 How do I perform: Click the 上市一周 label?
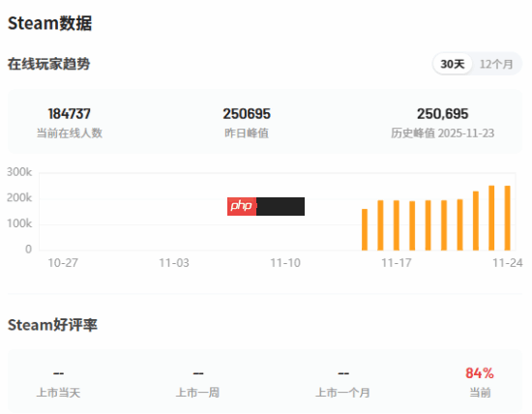[197, 393]
